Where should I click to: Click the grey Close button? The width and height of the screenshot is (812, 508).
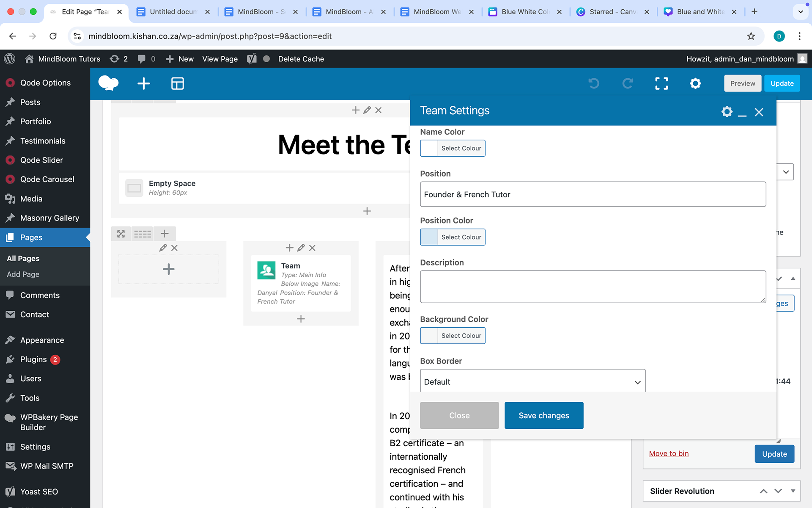(x=459, y=416)
